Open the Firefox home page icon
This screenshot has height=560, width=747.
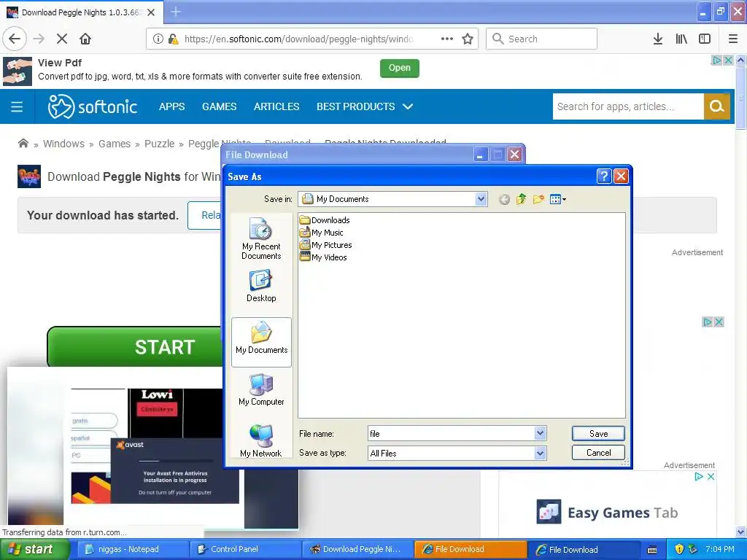click(x=85, y=39)
